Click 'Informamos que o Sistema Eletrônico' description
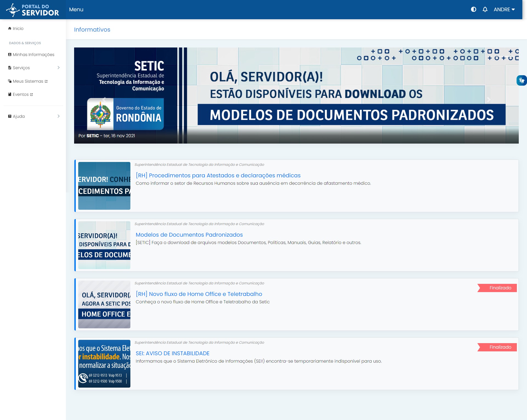The width and height of the screenshot is (527, 420). pyautogui.click(x=259, y=361)
